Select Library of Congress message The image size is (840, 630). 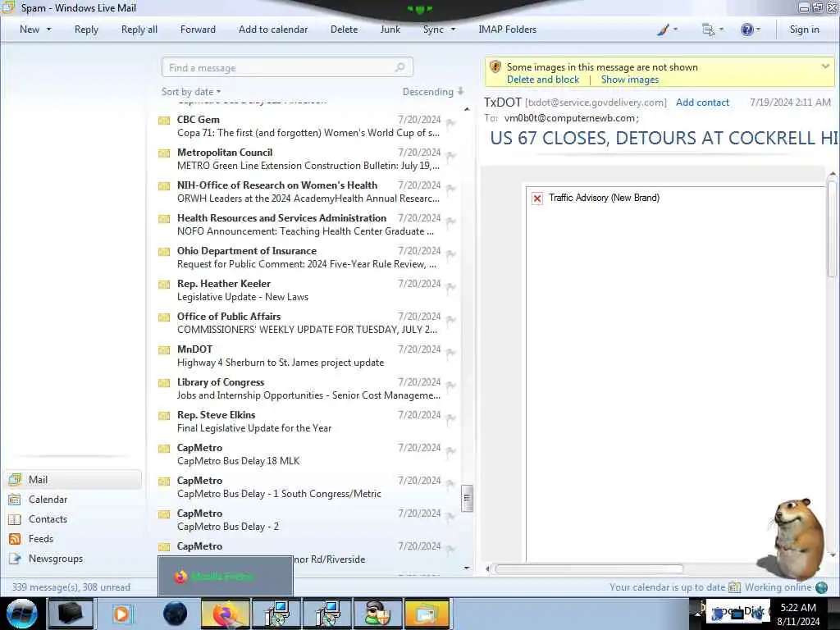[x=308, y=388]
